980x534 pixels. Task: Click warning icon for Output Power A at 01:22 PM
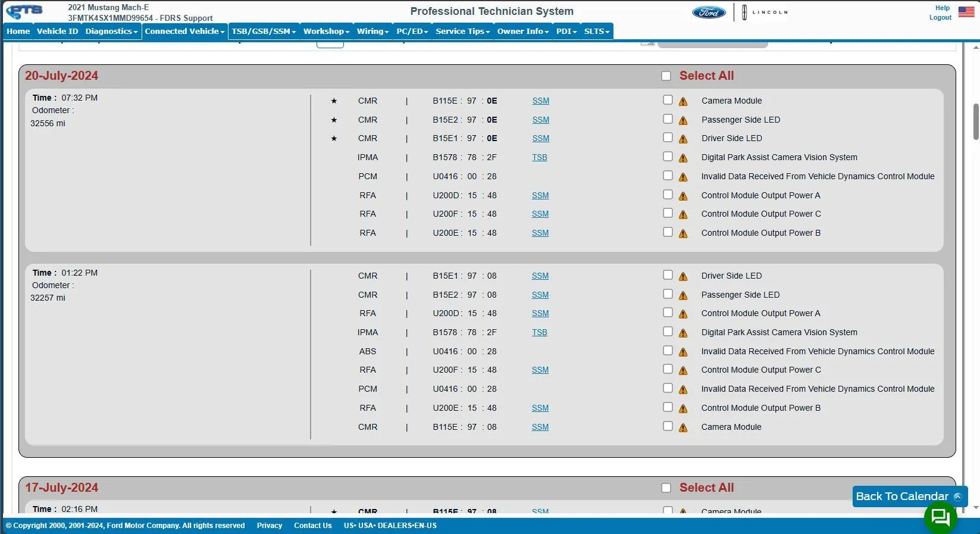683,314
